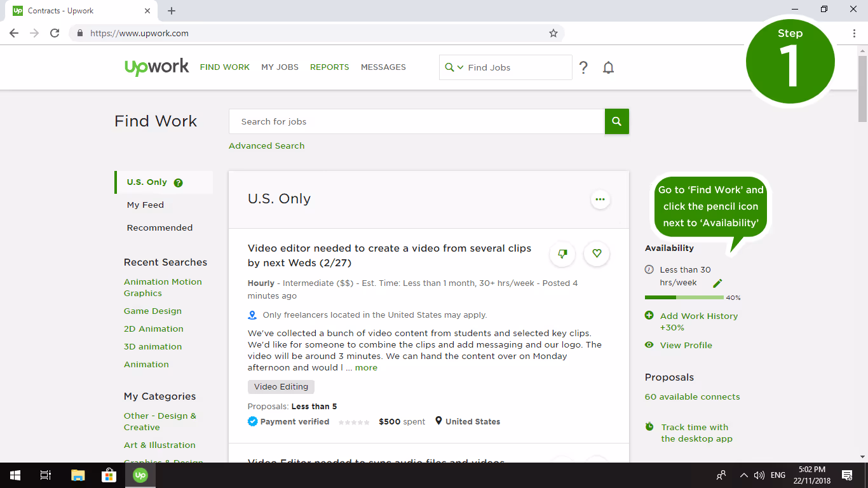
Task: Open the Chrome three-dot menu
Action: coord(854,33)
